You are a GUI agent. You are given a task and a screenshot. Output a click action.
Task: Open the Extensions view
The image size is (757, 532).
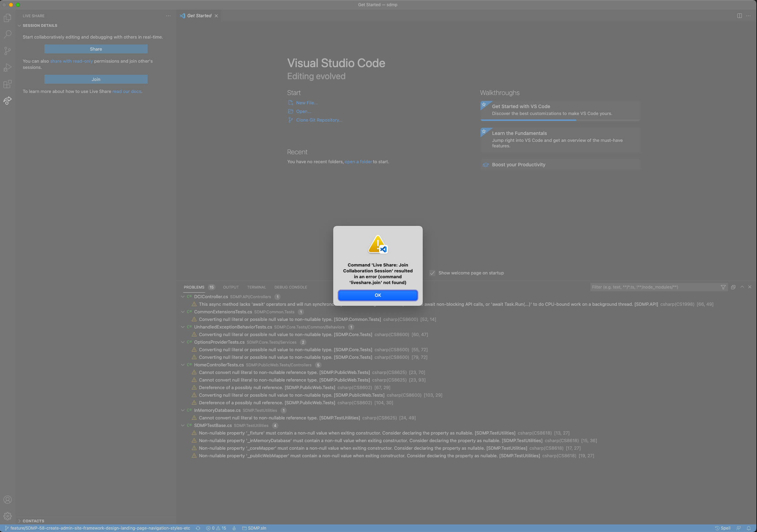[7, 84]
